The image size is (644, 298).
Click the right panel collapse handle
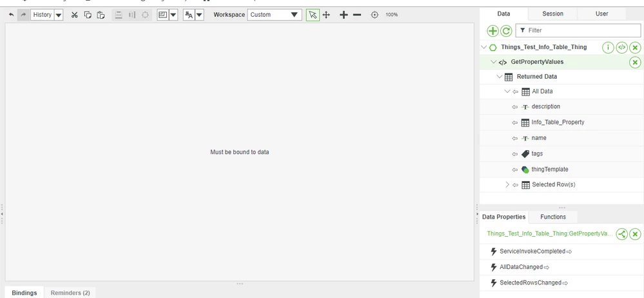click(x=477, y=214)
